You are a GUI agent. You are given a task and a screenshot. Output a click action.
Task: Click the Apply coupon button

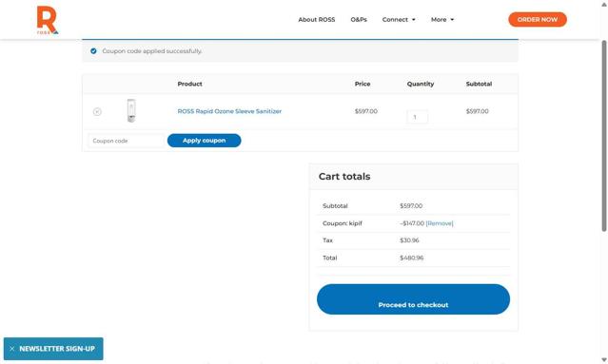pyautogui.click(x=204, y=141)
